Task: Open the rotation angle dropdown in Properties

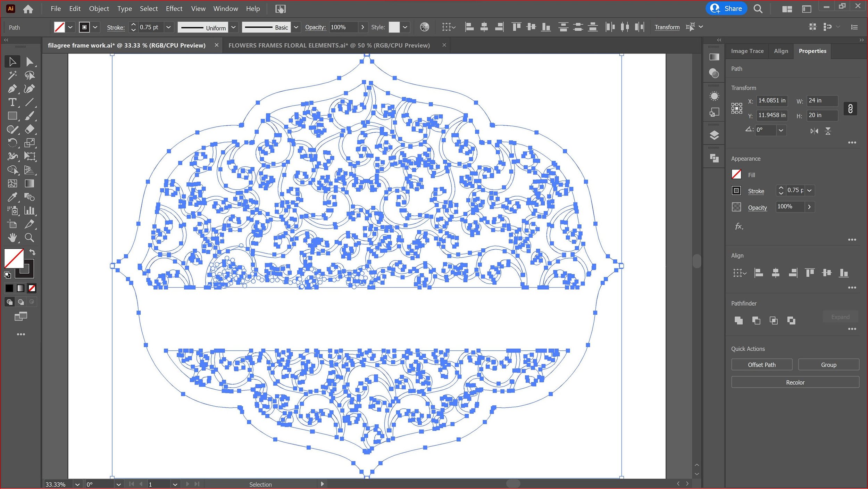Action: coord(781,130)
